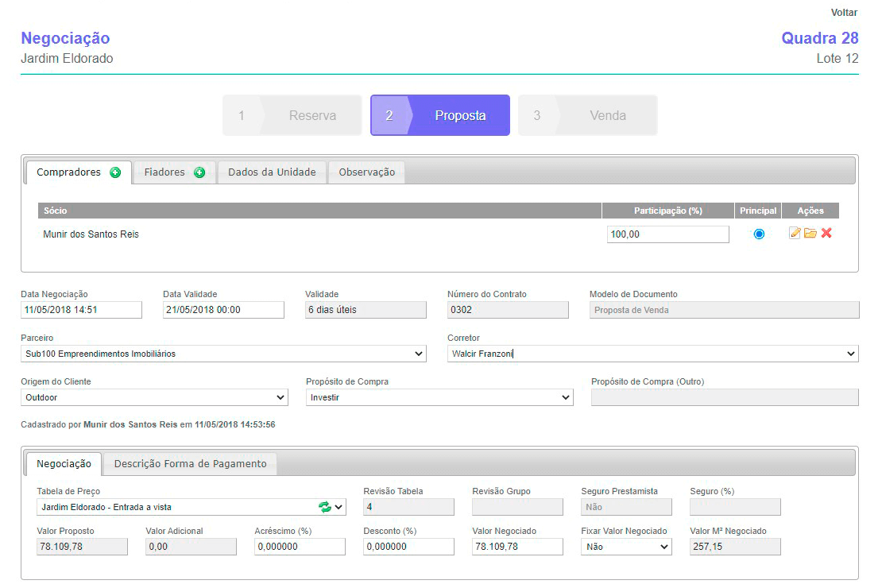Switch to the Dados da Unidade tab
Screen dimensions: 882x588
click(272, 172)
